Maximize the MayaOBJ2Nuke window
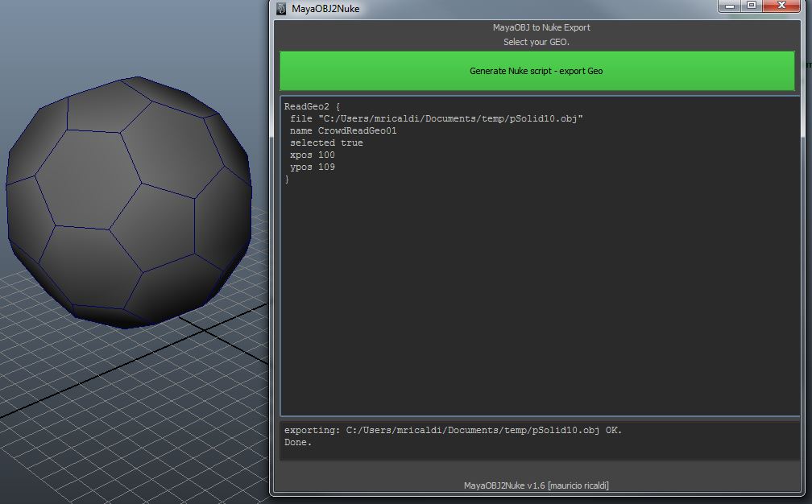812x504 pixels. coord(752,6)
